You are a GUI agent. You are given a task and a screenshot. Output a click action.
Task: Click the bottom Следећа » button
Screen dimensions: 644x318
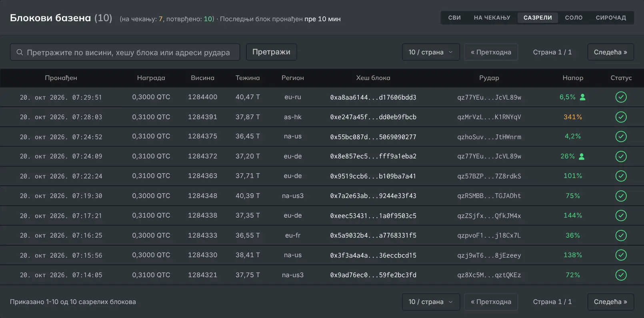[610, 302]
